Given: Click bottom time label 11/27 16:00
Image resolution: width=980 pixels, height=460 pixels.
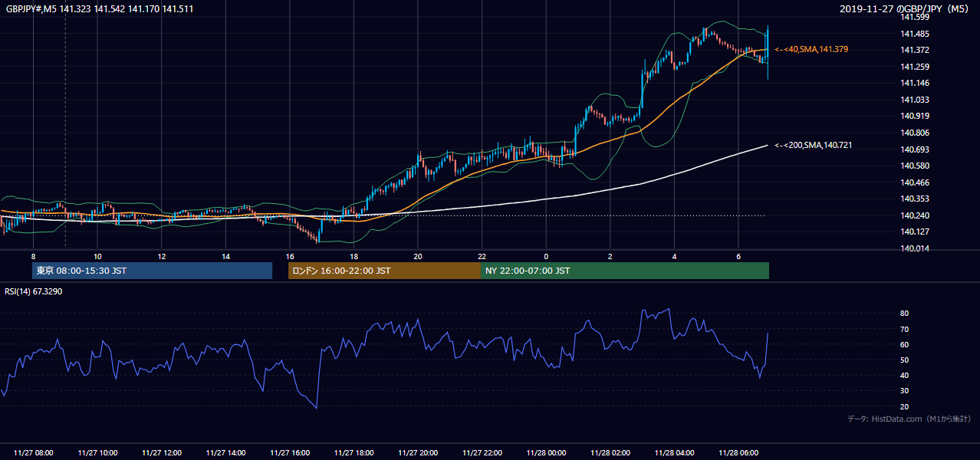Looking at the screenshot, I should click(290, 452).
